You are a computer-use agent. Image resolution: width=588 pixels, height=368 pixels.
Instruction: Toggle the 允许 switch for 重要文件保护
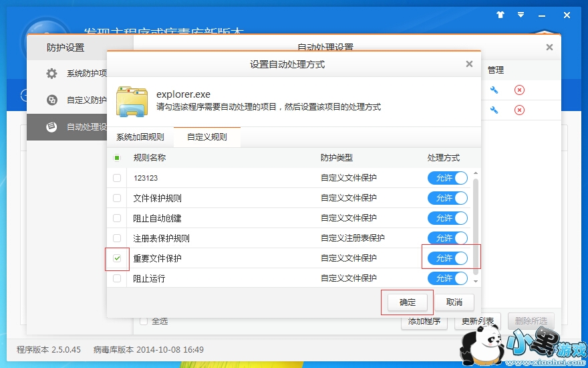[x=448, y=258]
